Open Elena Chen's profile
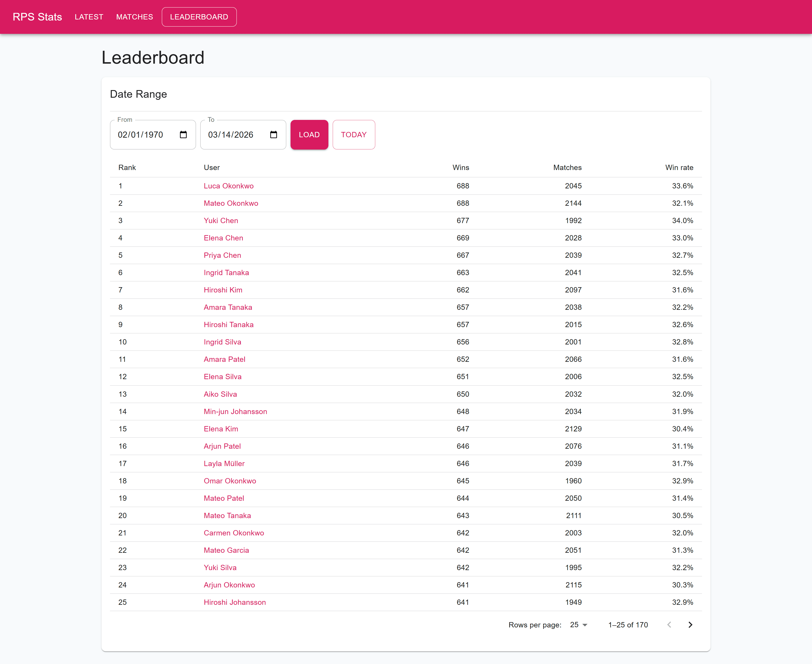Viewport: 812px width, 664px height. point(223,238)
